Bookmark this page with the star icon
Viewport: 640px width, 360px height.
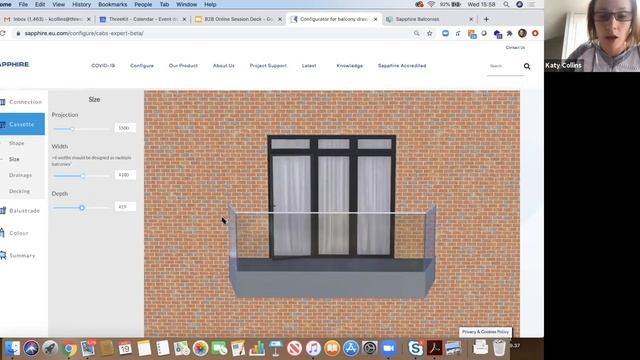click(429, 33)
